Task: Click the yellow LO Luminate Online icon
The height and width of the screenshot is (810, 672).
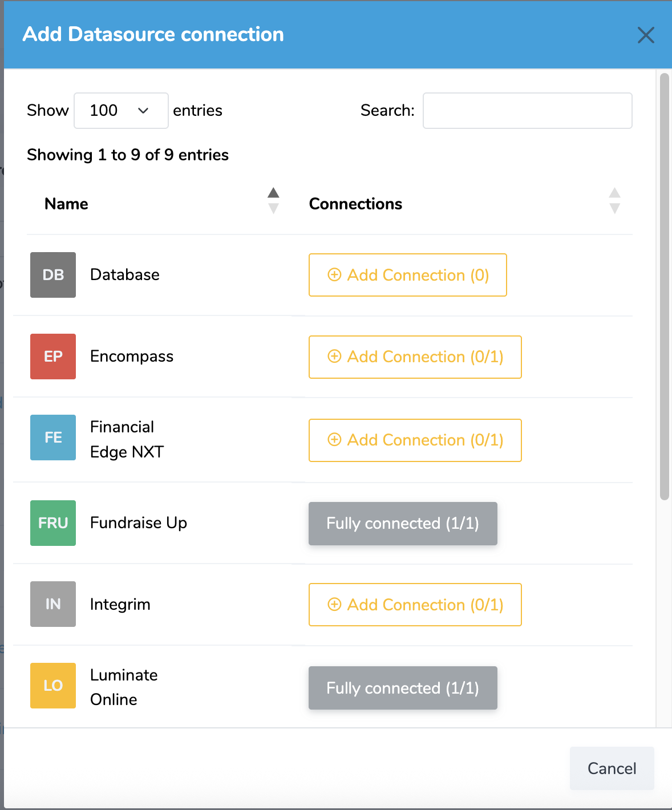Action: tap(53, 686)
